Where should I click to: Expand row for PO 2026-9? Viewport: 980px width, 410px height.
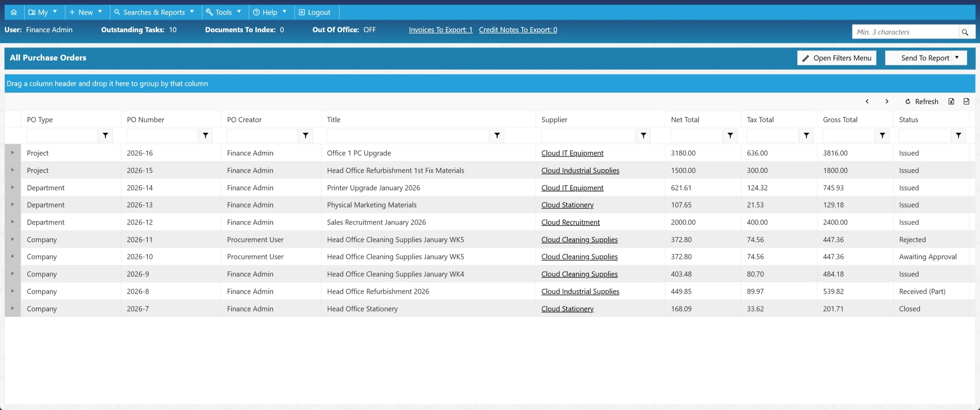click(x=13, y=273)
